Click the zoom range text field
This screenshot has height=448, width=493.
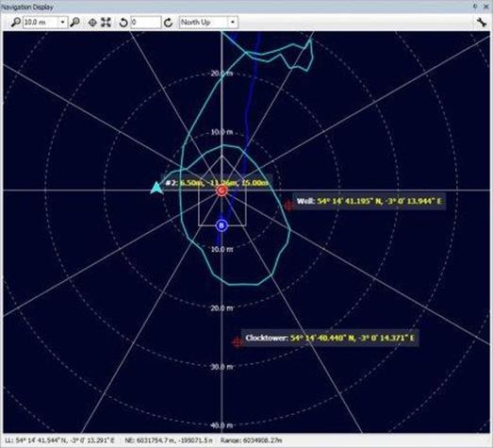(41, 22)
